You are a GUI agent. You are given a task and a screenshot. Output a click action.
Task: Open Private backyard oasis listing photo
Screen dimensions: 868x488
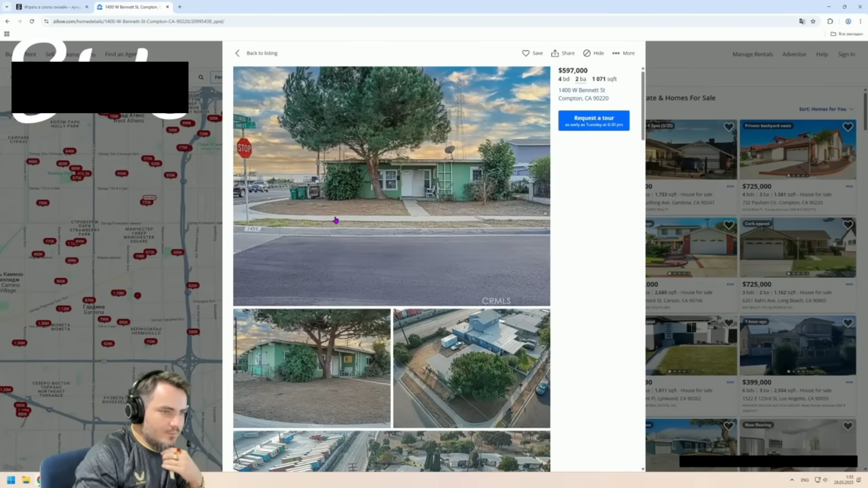797,150
